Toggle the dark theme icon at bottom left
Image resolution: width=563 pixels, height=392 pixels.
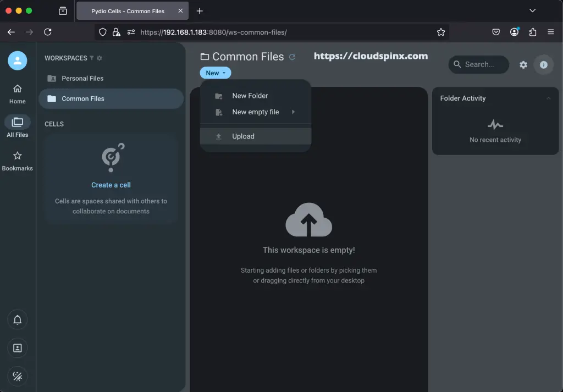pos(17,376)
